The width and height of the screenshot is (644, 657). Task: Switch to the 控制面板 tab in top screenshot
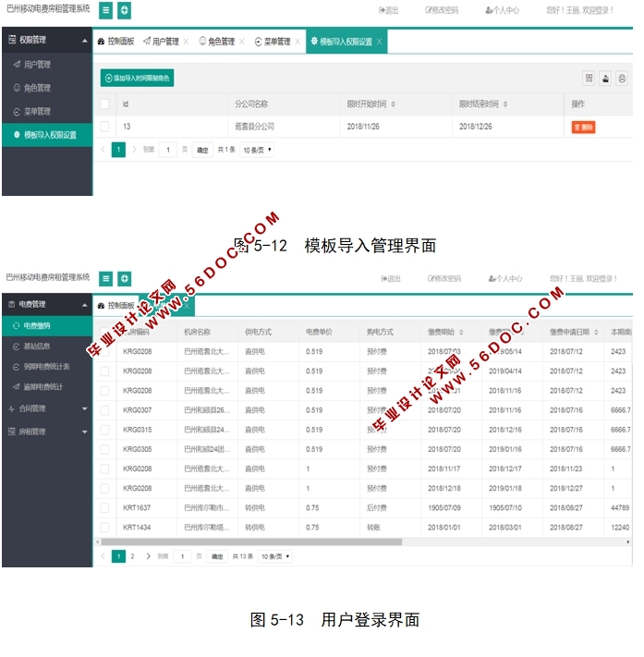click(x=116, y=42)
